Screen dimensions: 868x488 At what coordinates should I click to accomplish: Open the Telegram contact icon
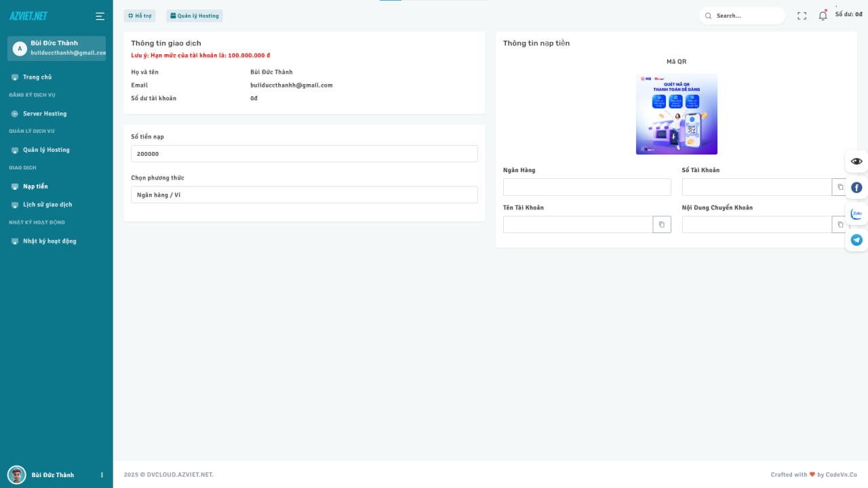pos(856,240)
